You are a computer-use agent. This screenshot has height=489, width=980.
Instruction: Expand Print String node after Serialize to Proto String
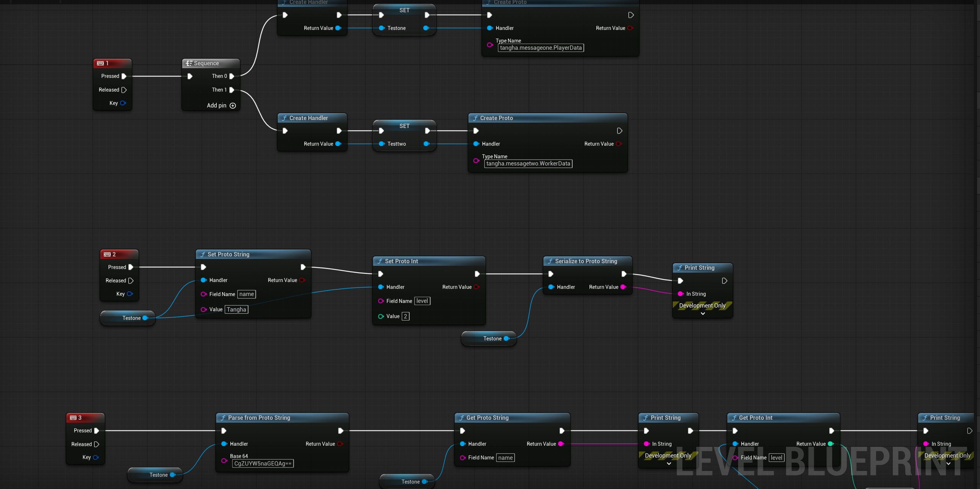point(703,314)
